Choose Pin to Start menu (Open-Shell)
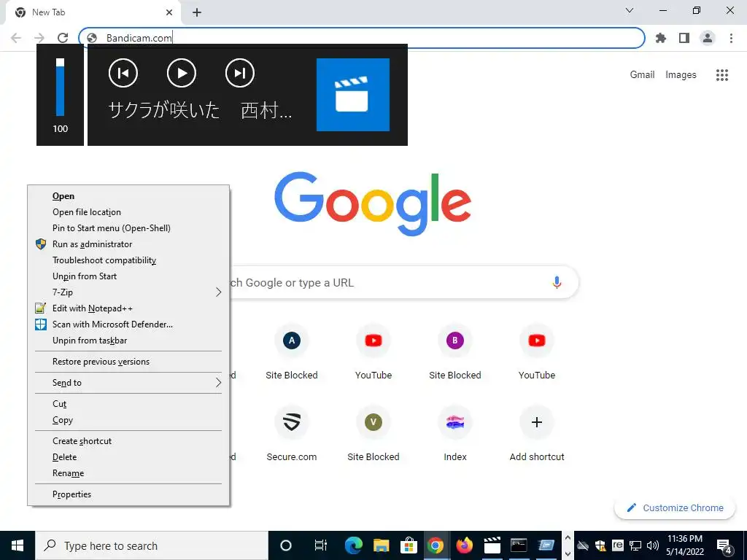 pyautogui.click(x=128, y=228)
